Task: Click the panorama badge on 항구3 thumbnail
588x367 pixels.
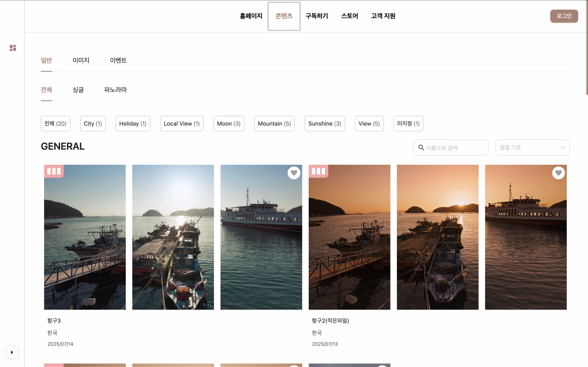Action: click(54, 171)
